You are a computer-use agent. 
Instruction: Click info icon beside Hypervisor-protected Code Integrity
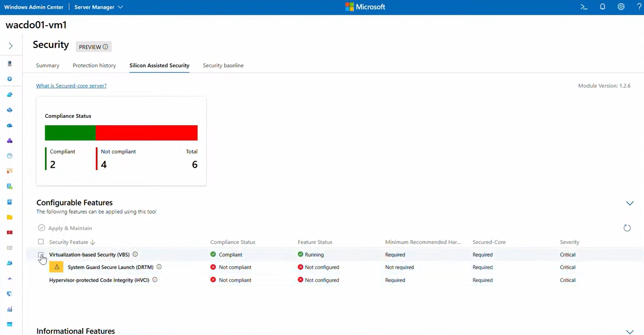155,280
